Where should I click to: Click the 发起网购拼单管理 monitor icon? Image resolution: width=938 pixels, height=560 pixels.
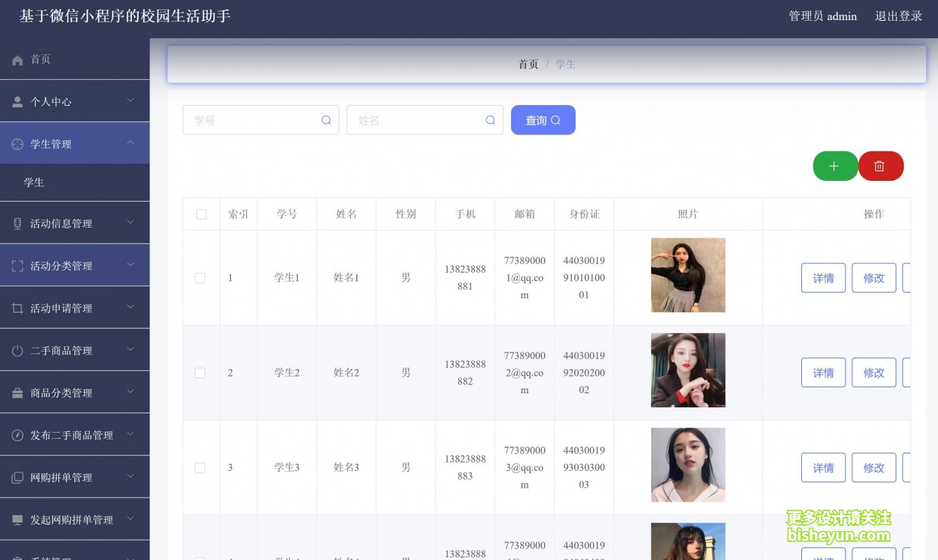17,520
